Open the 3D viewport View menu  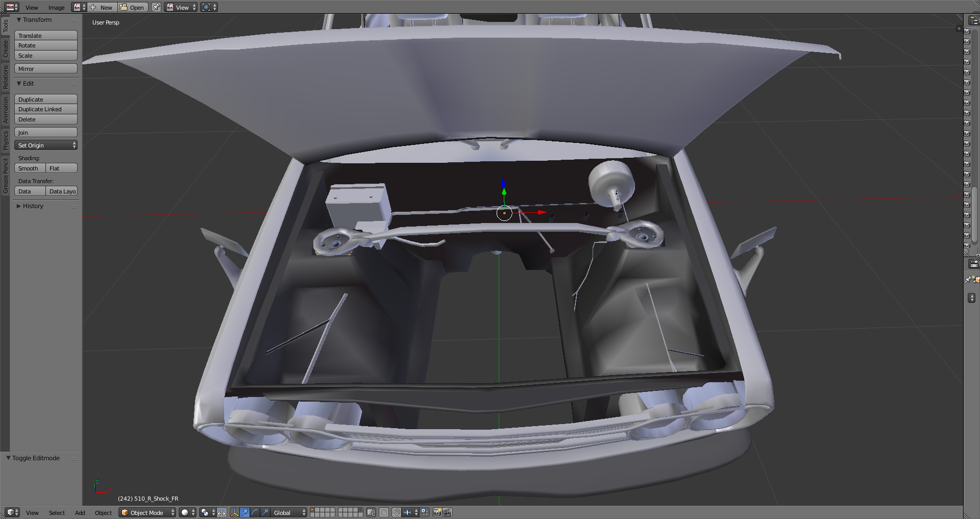point(32,513)
